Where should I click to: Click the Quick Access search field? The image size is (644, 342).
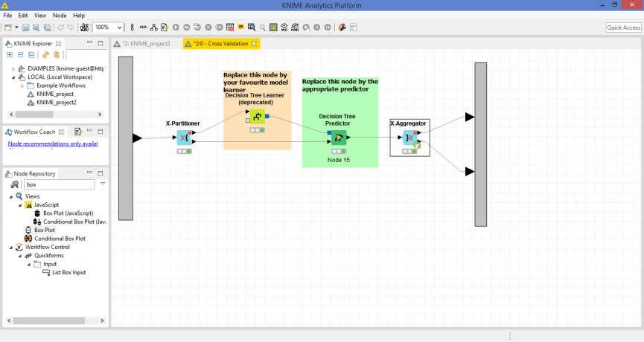click(623, 28)
